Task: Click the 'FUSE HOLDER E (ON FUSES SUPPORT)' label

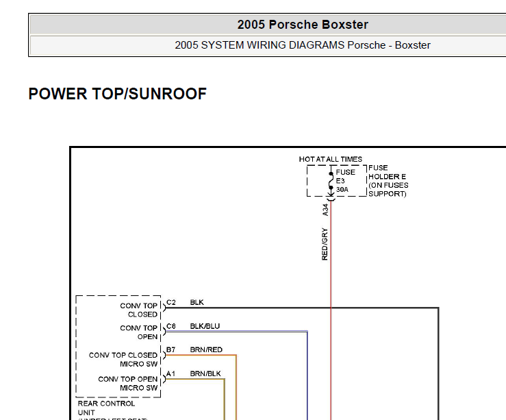Action: click(388, 181)
